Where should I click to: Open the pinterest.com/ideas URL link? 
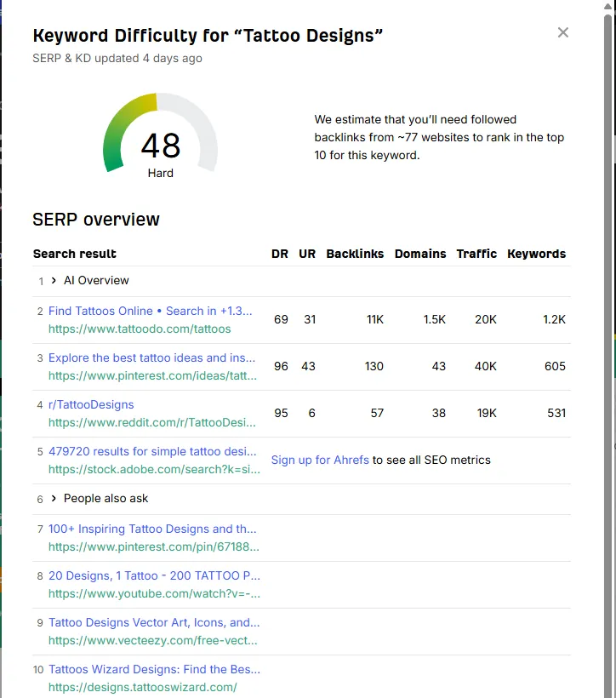pyautogui.click(x=152, y=375)
